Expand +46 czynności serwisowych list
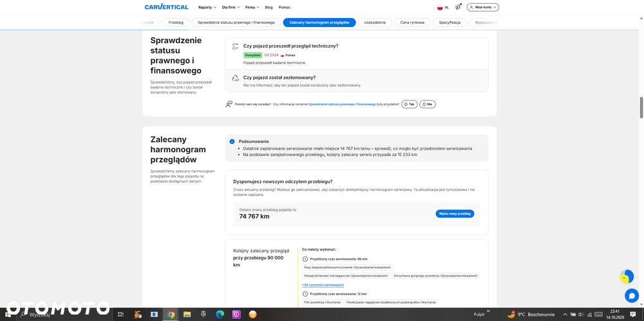This screenshot has width=644, height=321. click(323, 285)
